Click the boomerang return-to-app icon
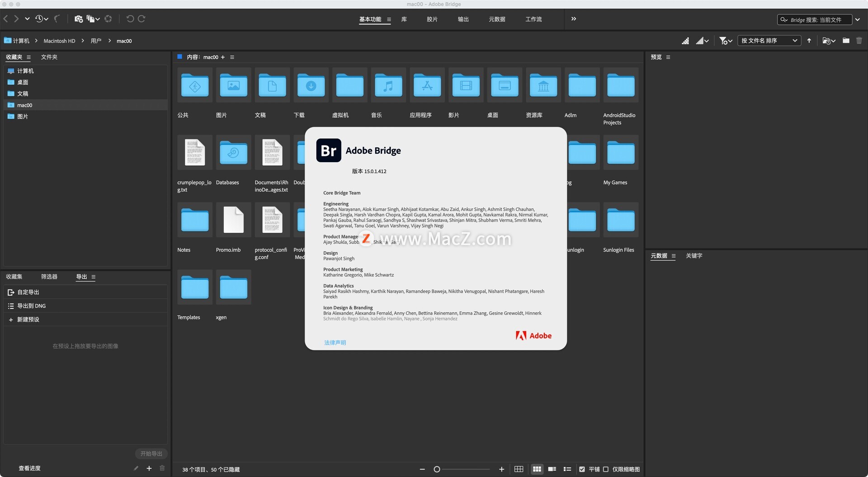868x477 pixels. click(x=57, y=19)
